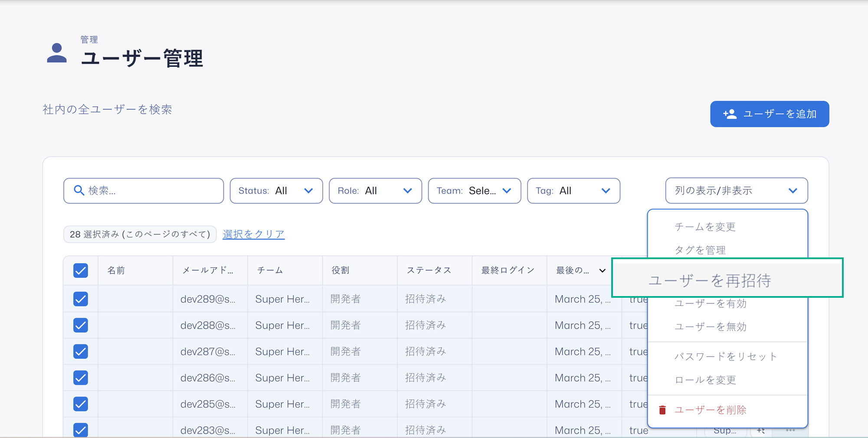
Task: Click the ユーザーを追加 button
Action: pos(770,114)
